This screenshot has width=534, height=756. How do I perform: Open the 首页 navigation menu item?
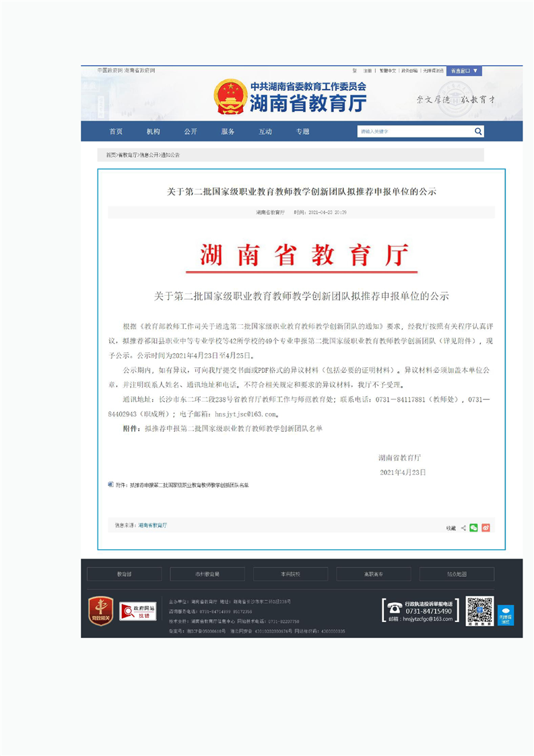tap(116, 131)
